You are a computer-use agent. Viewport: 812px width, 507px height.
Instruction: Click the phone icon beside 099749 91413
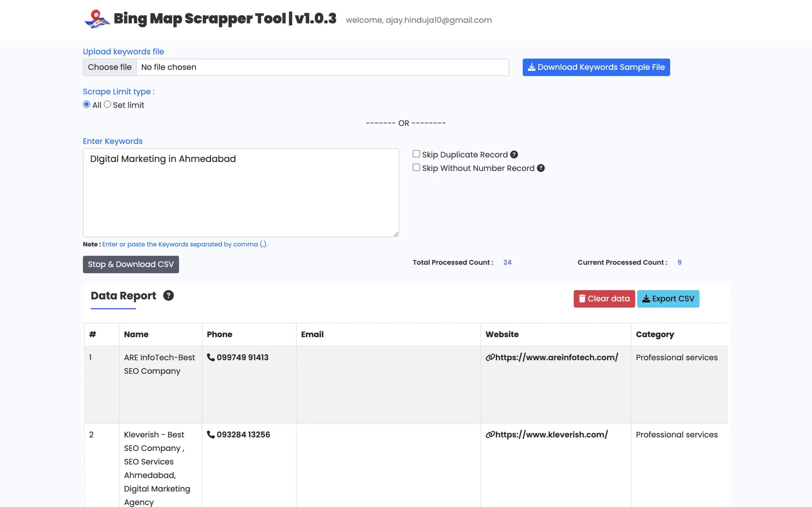point(211,357)
